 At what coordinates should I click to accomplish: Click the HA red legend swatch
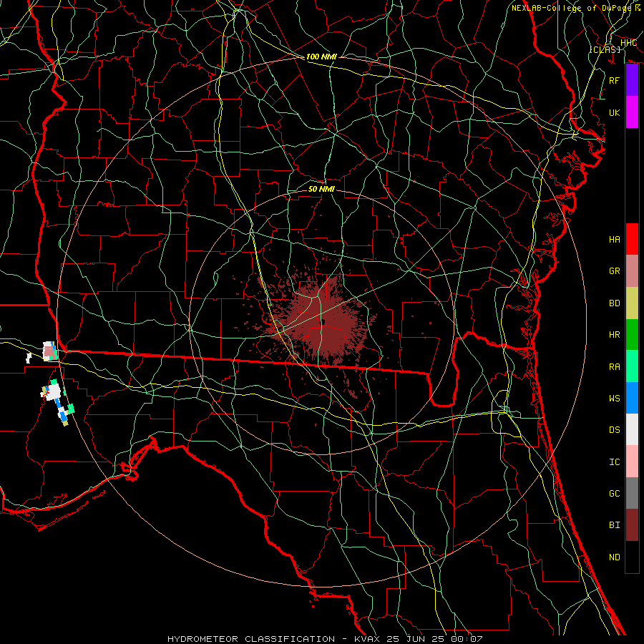click(632, 239)
